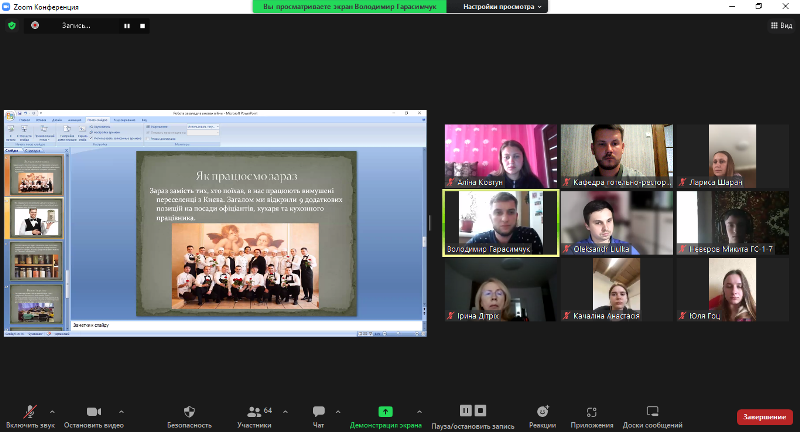800x432 pixels.
Task: Expand the arrow beside Чат
Action: point(338,412)
